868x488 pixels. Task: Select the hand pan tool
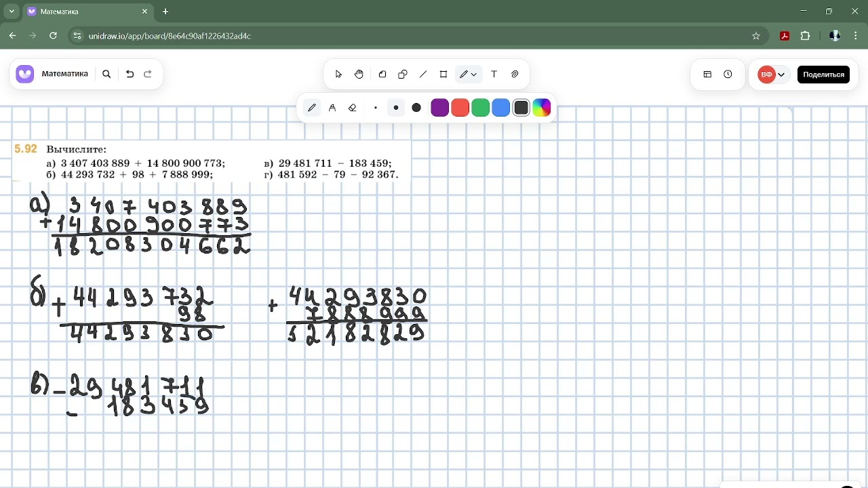click(359, 75)
